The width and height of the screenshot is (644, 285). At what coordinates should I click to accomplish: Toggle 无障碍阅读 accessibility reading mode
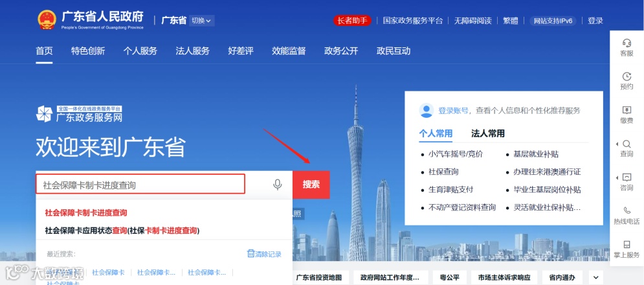click(472, 21)
